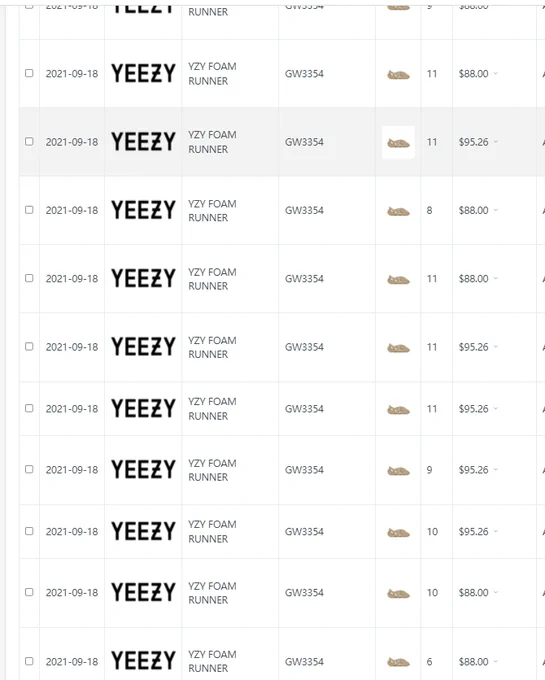Click YEEZY logo in size 10 $88.00 row
545x680 pixels.
144,592
